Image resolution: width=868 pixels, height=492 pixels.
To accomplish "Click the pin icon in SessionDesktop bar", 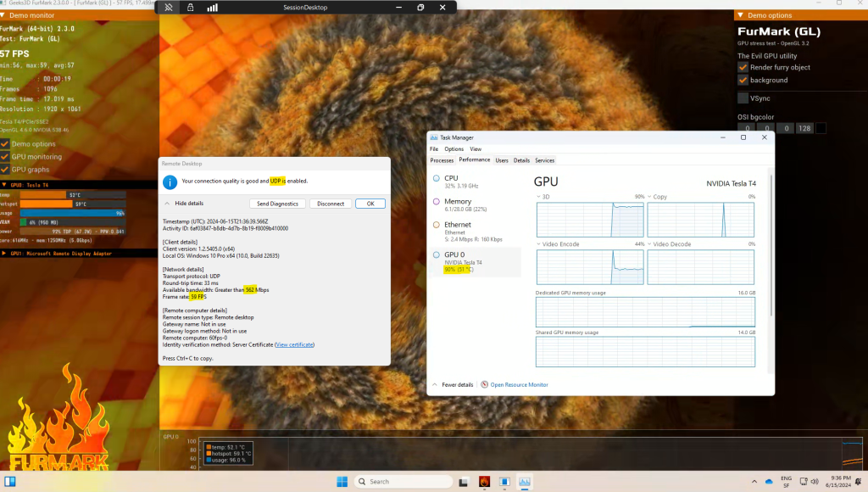I will (x=169, y=7).
